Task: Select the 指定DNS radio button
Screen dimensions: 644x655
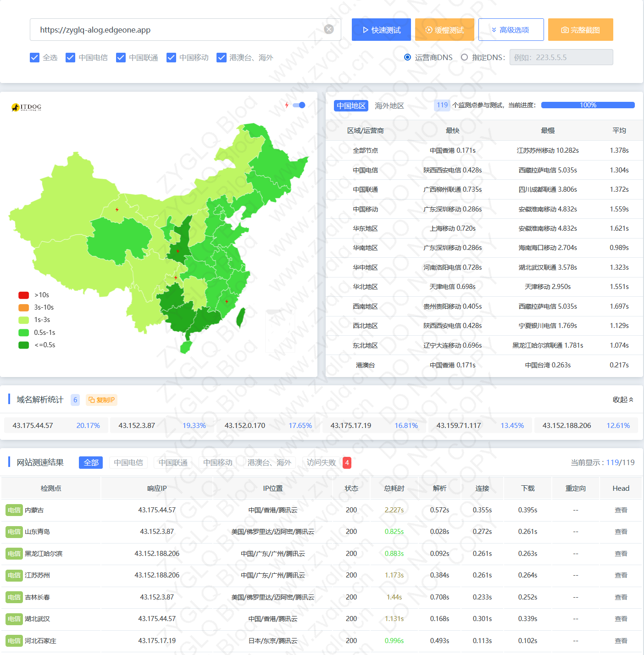Action: click(464, 57)
